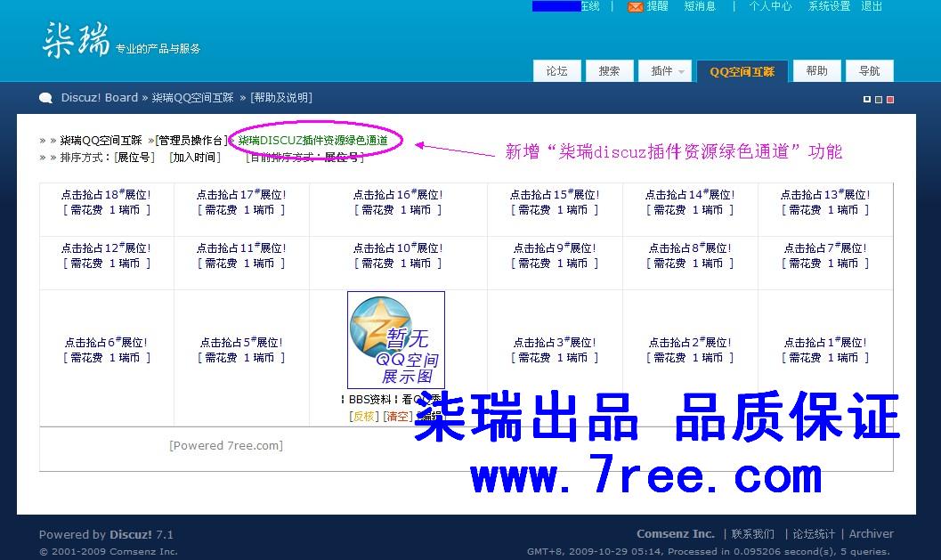Open the [管理员操作台] link

tap(191, 141)
